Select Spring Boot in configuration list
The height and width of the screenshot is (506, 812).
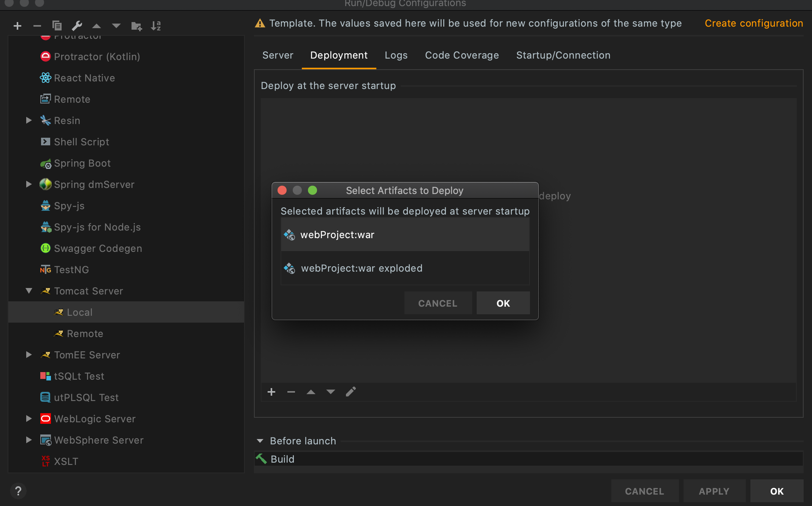pos(82,163)
